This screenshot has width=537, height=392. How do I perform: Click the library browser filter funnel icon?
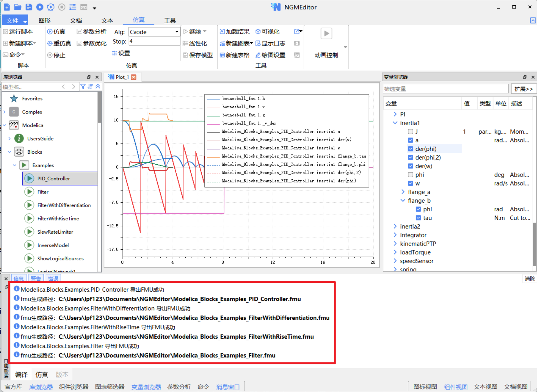[x=83, y=87]
